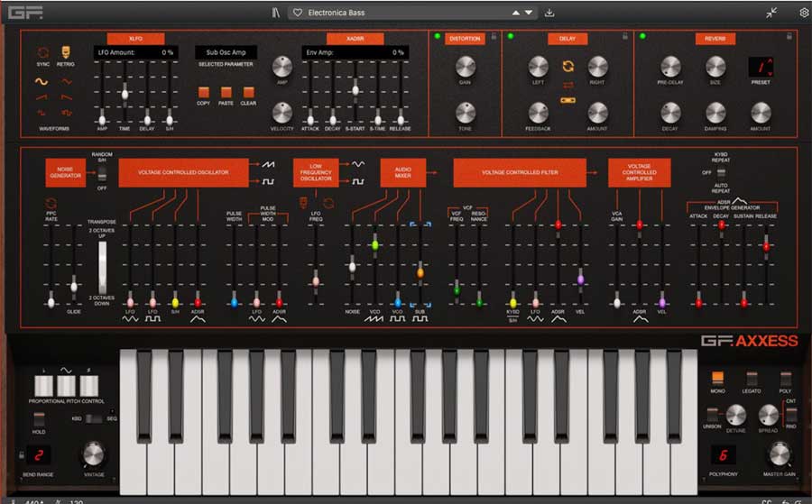Toggle the LFO sync icon near LFO Freq
Screen dimensions: 812x504
pos(328,202)
